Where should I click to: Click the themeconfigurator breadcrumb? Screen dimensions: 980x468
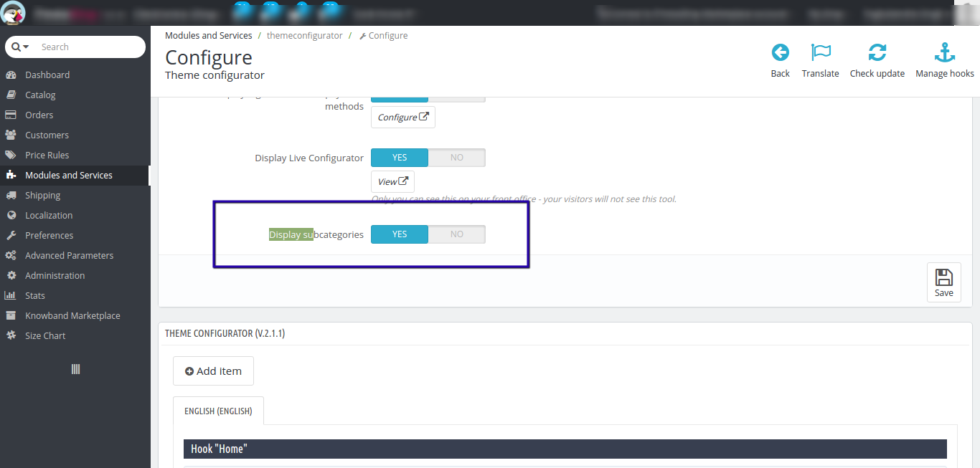click(304, 35)
